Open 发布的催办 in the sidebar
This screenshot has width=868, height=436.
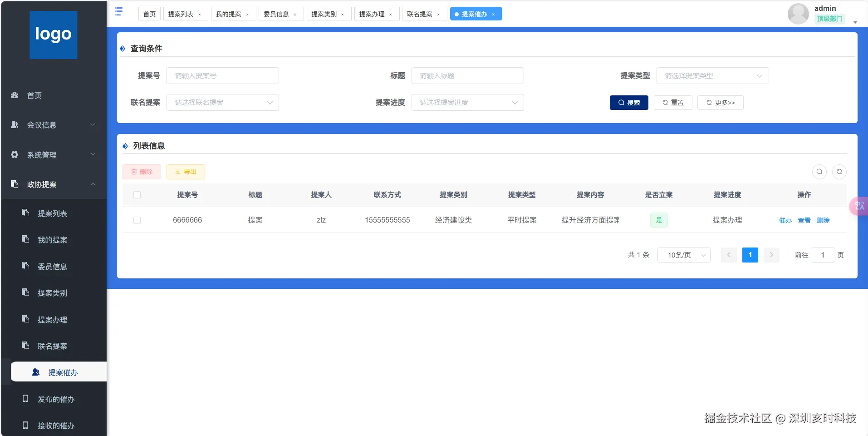[54, 399]
